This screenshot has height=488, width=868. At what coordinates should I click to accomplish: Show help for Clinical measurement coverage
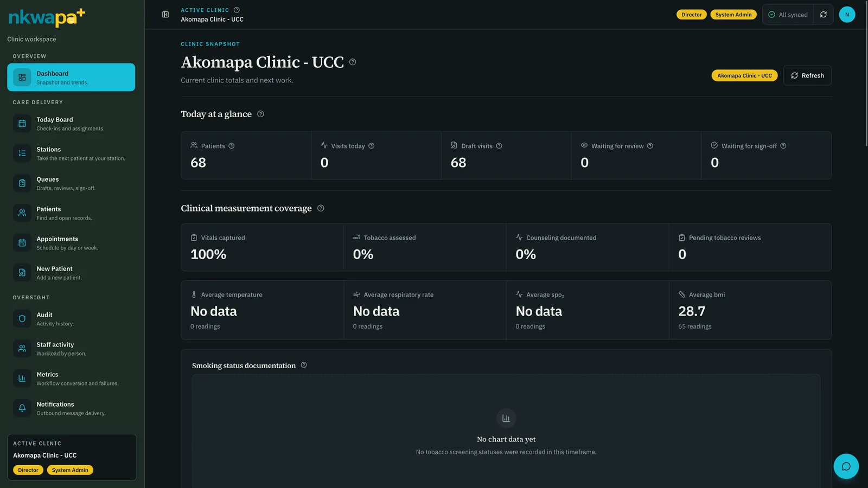321,208
